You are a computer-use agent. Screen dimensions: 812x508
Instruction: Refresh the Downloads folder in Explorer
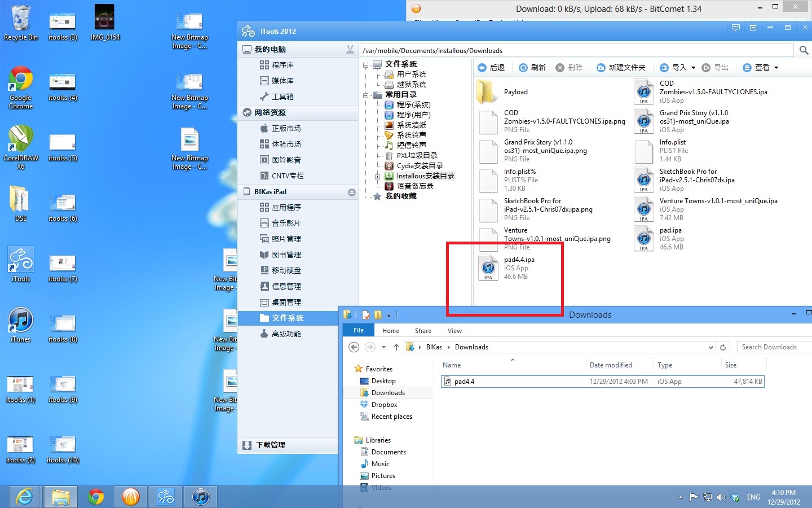click(x=723, y=347)
